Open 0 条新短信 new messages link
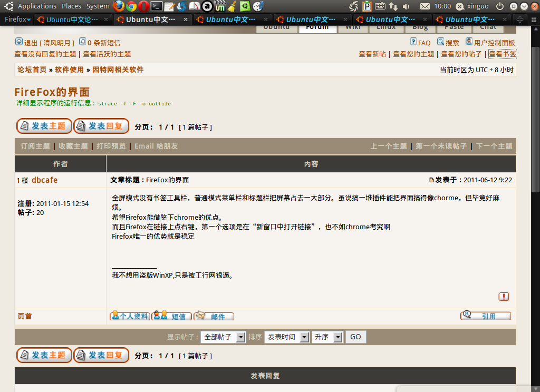Viewport: 540px width, 392px height. coord(100,42)
